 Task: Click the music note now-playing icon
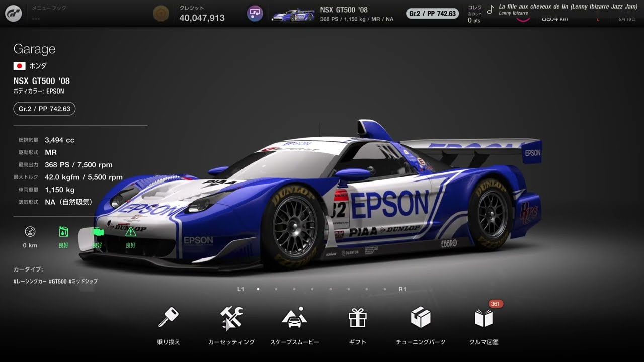click(x=490, y=10)
